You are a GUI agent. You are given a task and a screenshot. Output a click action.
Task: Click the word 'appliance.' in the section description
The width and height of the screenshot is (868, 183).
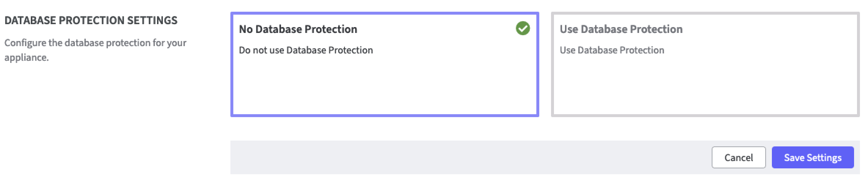click(x=26, y=58)
